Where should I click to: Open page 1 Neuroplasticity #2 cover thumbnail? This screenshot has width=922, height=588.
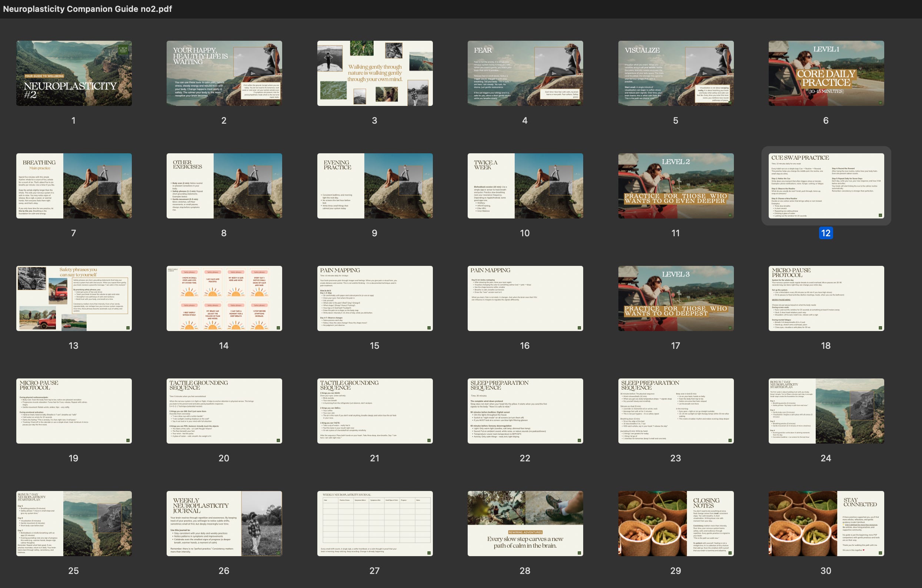tap(74, 73)
